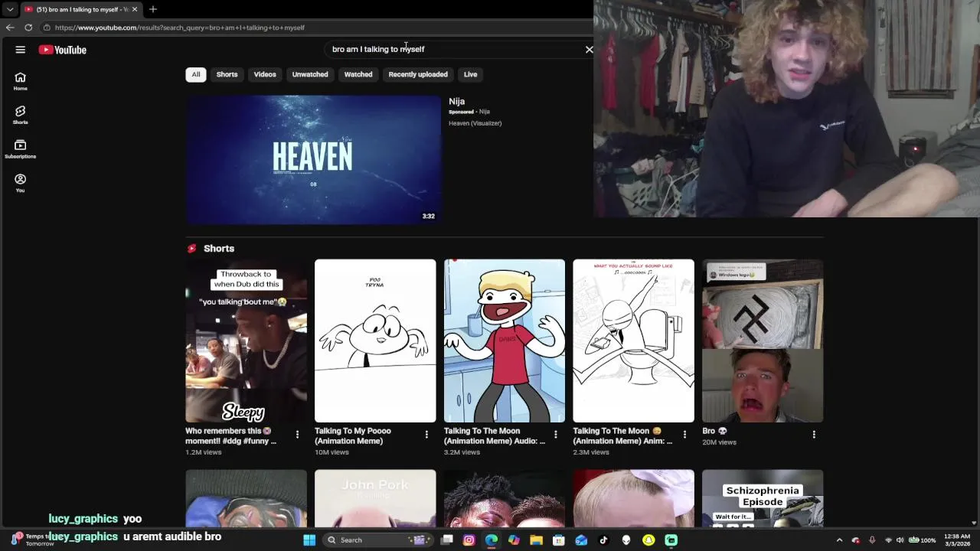
Task: Click the battery 100% indicator
Action: tap(922, 540)
